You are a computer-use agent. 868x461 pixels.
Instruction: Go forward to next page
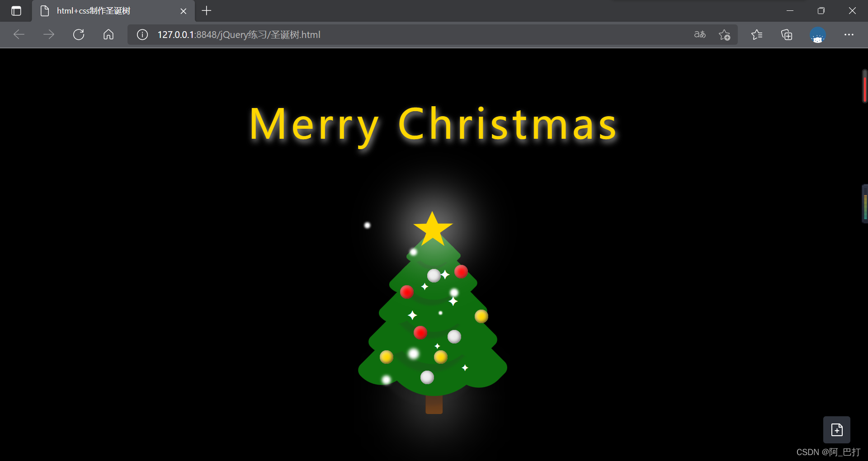coord(49,34)
